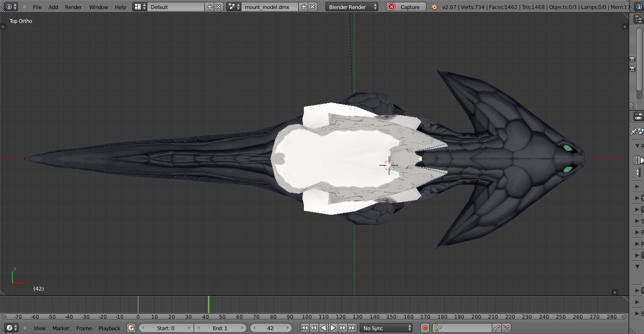Click the Outliner editor type icon

point(638,19)
